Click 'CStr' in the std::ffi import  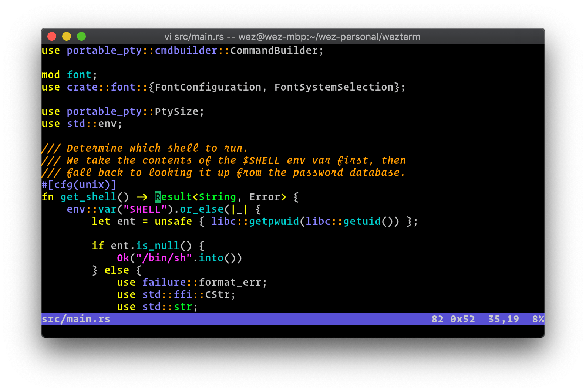[x=217, y=294]
